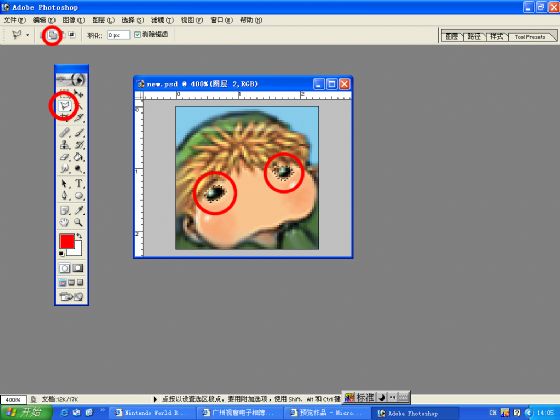Click the Adobe Online header at toolbox top

pyautogui.click(x=71, y=80)
